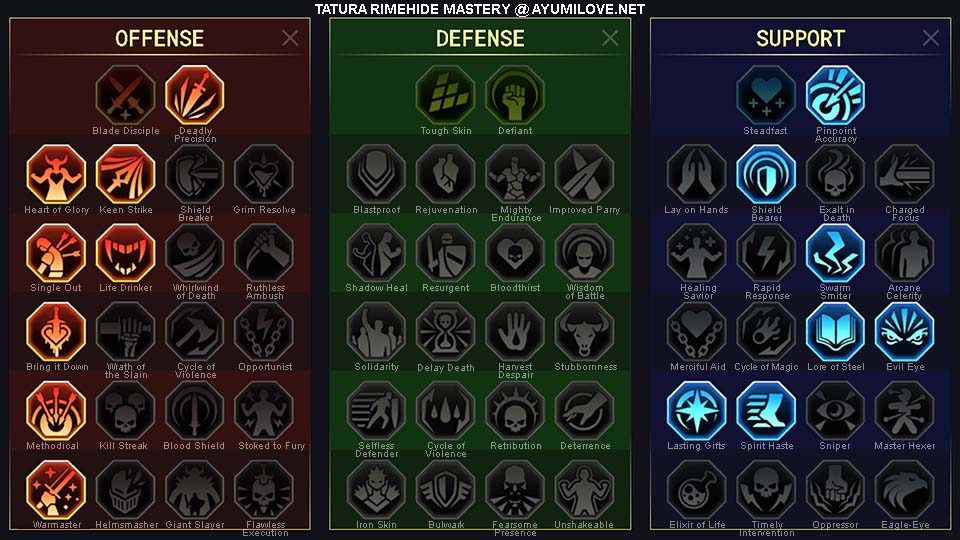Viewport: 960px width, 540px height.
Task: Choose the Life Drinker mastery
Action: pyautogui.click(x=126, y=253)
